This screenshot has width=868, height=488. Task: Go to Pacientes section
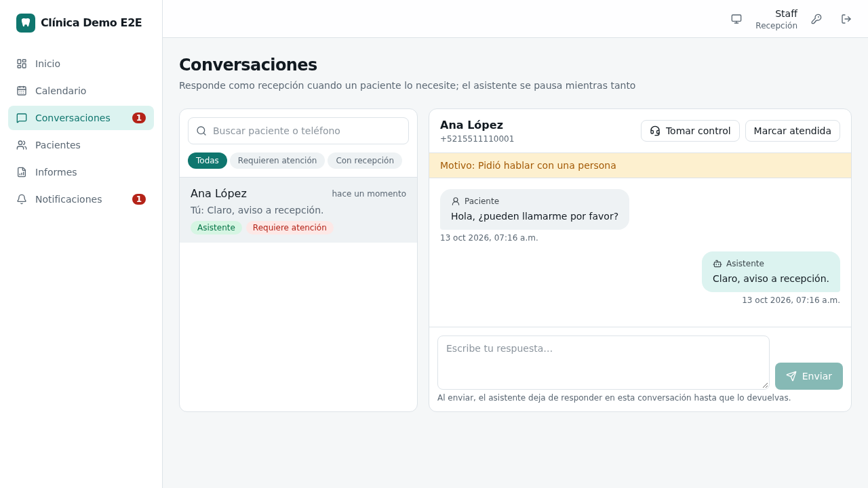[x=81, y=145]
